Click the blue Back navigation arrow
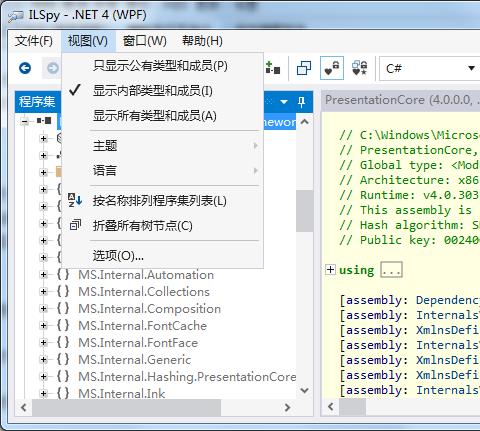The image size is (480, 431). [x=25, y=68]
